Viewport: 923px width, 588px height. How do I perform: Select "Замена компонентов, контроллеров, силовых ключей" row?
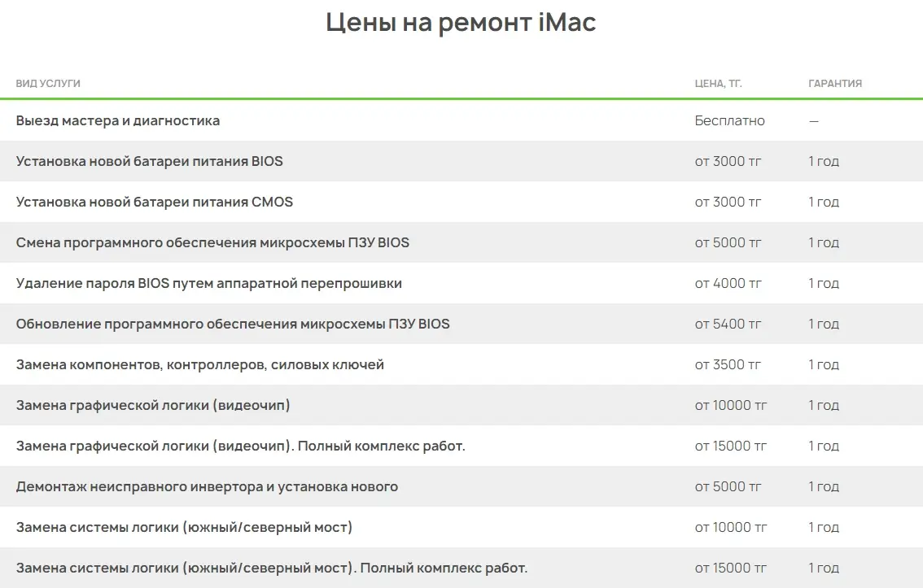click(x=200, y=365)
